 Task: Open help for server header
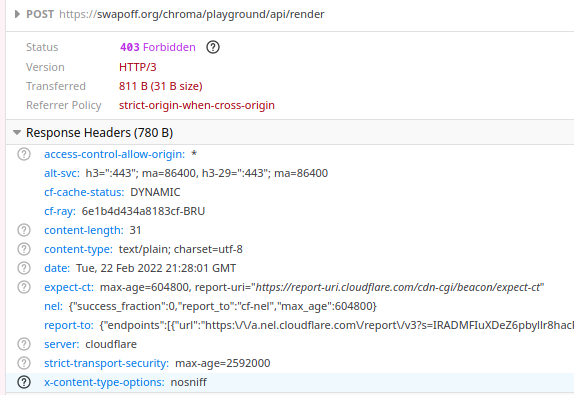24,344
